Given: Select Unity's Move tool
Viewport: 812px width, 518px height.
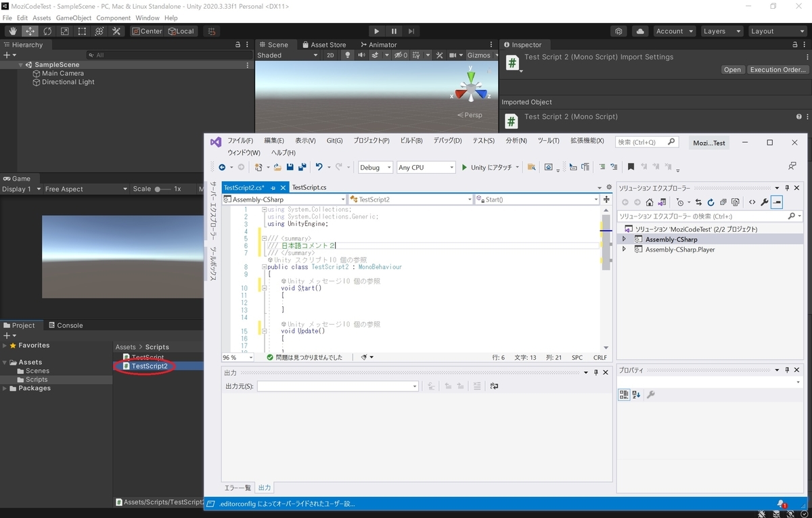Looking at the screenshot, I should [x=30, y=31].
